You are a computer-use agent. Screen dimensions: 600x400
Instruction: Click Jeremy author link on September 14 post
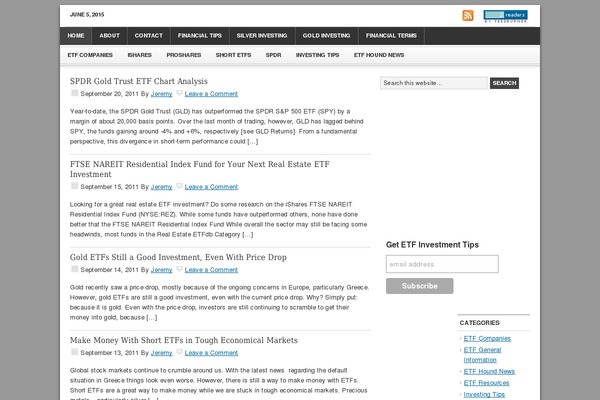click(161, 270)
